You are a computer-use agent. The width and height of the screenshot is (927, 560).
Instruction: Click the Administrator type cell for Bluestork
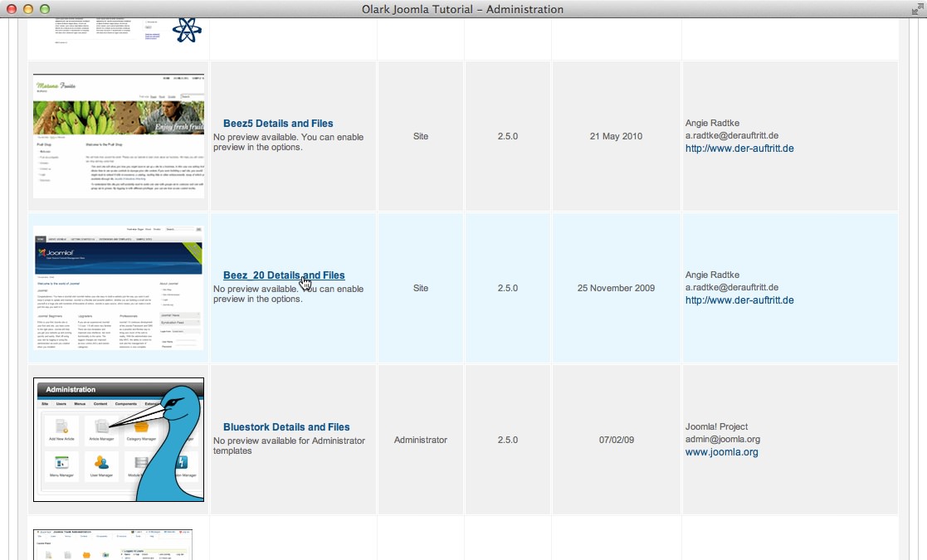click(x=420, y=440)
